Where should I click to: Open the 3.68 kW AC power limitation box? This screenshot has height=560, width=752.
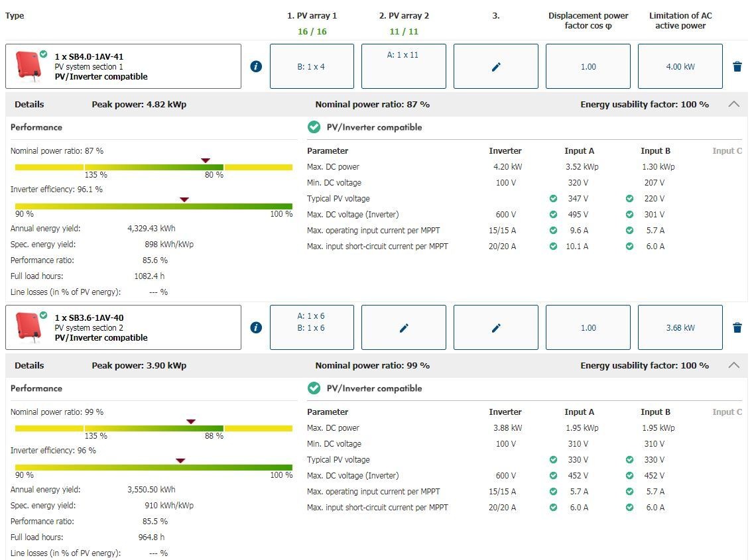[x=680, y=327]
